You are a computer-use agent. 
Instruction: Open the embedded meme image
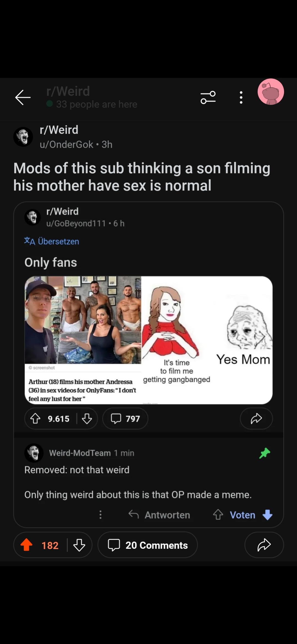pyautogui.click(x=148, y=340)
